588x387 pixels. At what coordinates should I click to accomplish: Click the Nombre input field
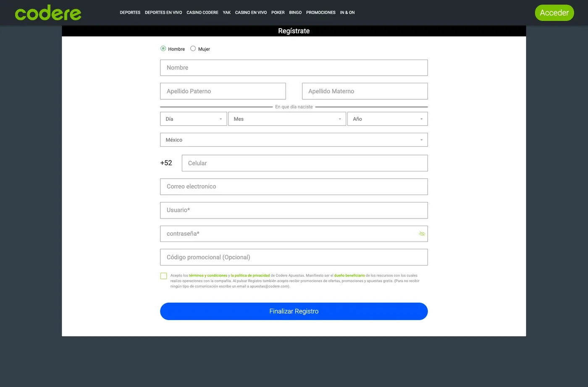coord(294,68)
